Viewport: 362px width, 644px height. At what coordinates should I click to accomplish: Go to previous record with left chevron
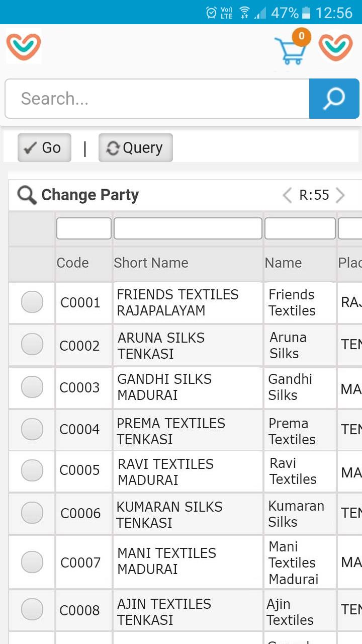click(x=287, y=195)
